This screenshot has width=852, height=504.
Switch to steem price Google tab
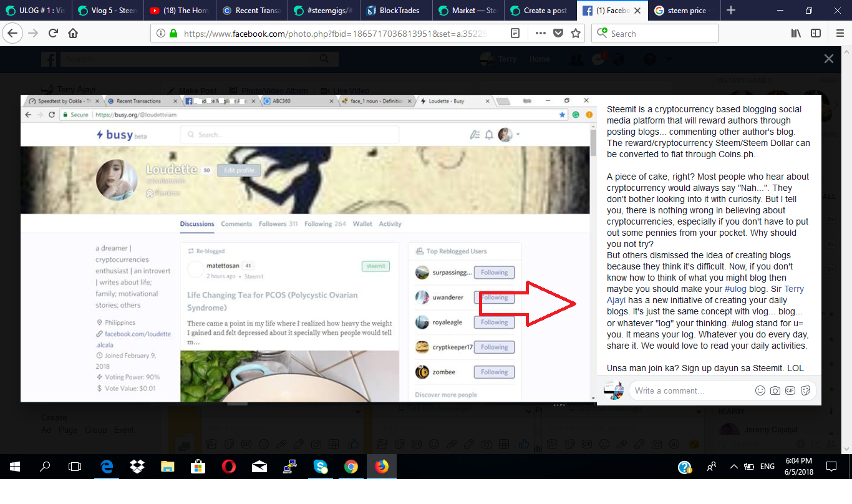coord(684,10)
